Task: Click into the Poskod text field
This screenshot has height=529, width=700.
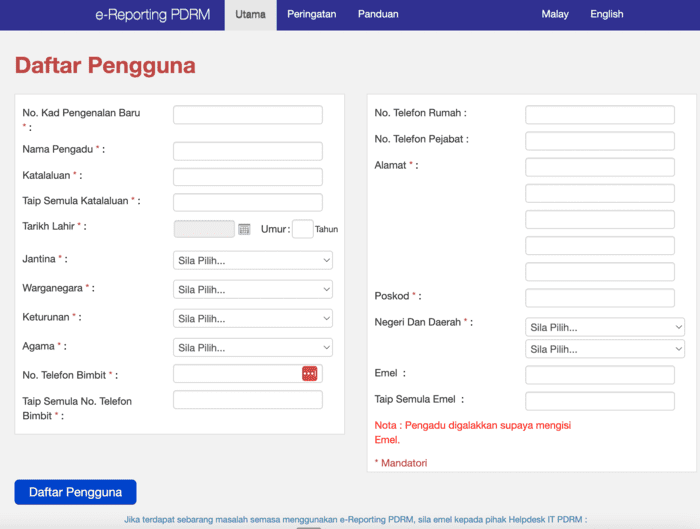Action: (x=600, y=298)
